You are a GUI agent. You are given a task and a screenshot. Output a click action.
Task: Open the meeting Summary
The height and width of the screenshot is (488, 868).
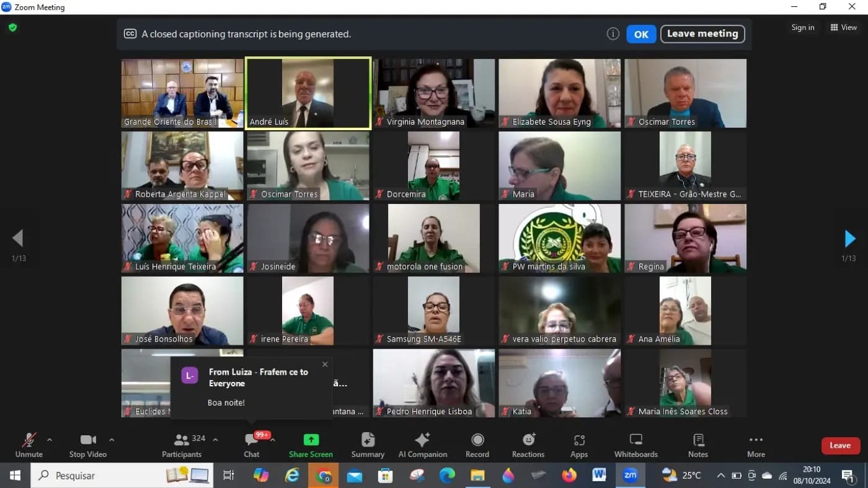coord(368,445)
